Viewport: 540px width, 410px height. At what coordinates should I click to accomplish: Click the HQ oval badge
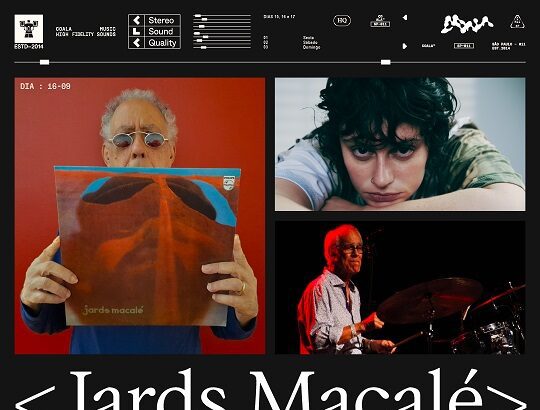coord(342,21)
